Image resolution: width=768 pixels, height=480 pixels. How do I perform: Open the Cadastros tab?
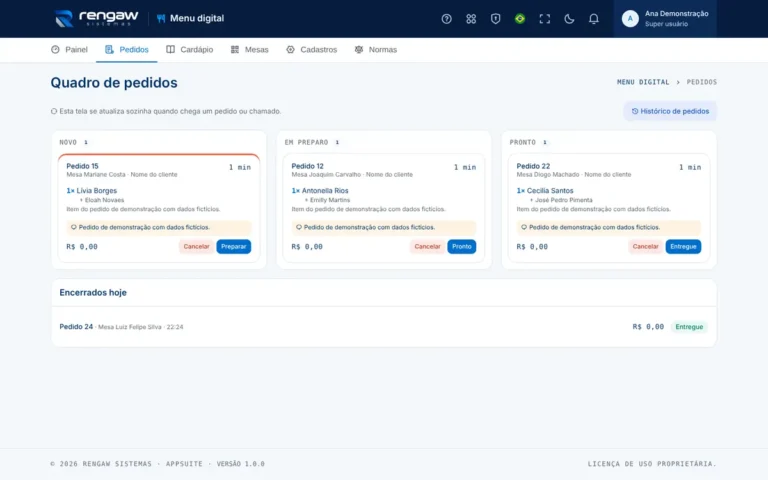coord(312,49)
